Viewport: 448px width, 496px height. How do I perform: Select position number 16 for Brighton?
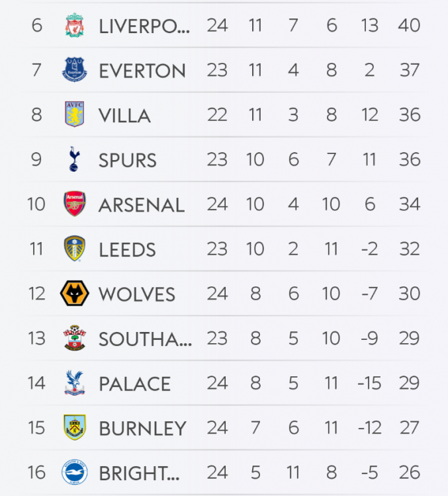point(36,473)
